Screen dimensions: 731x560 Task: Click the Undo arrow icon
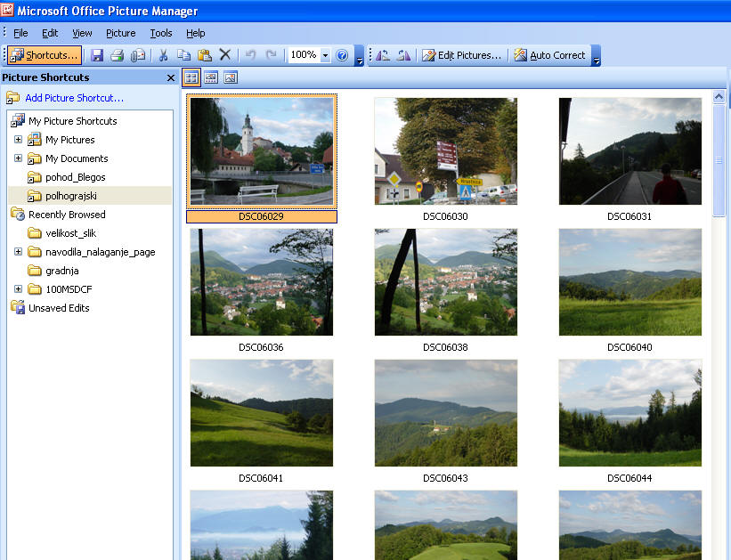pos(251,55)
